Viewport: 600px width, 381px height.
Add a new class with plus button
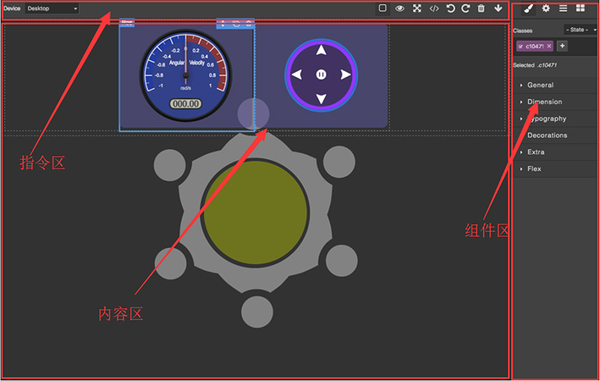coord(562,46)
